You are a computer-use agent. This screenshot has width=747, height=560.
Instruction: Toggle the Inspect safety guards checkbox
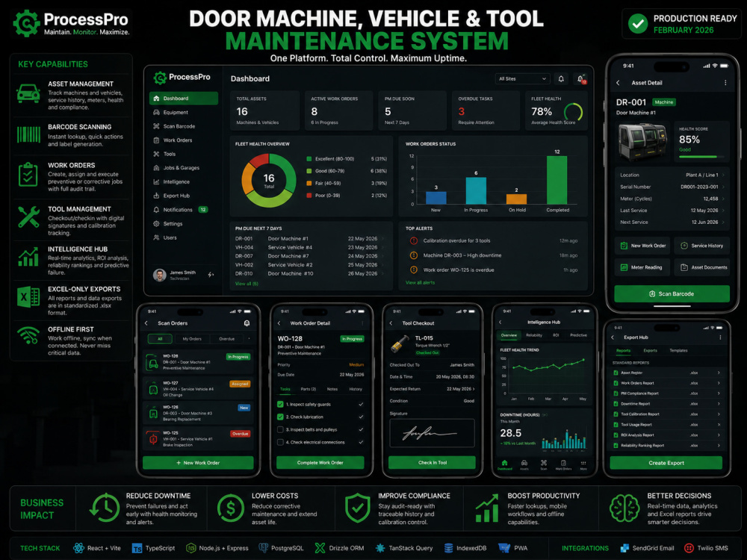[x=280, y=404]
